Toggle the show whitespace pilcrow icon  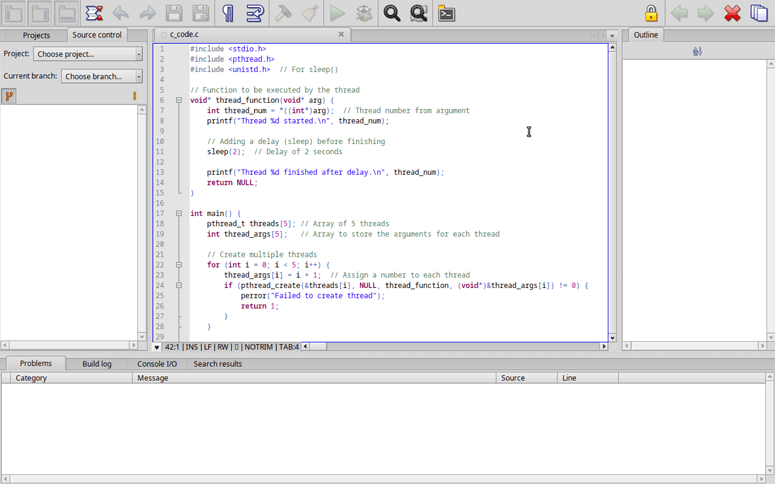point(228,13)
